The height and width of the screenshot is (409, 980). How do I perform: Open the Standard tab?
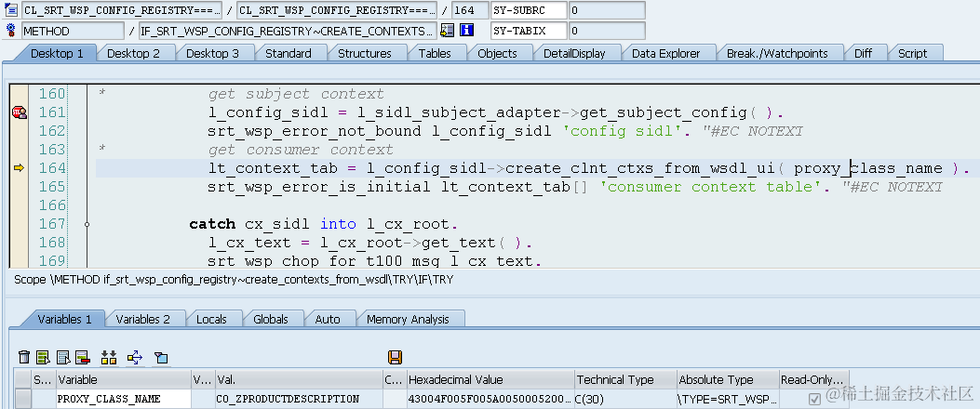pyautogui.click(x=289, y=53)
